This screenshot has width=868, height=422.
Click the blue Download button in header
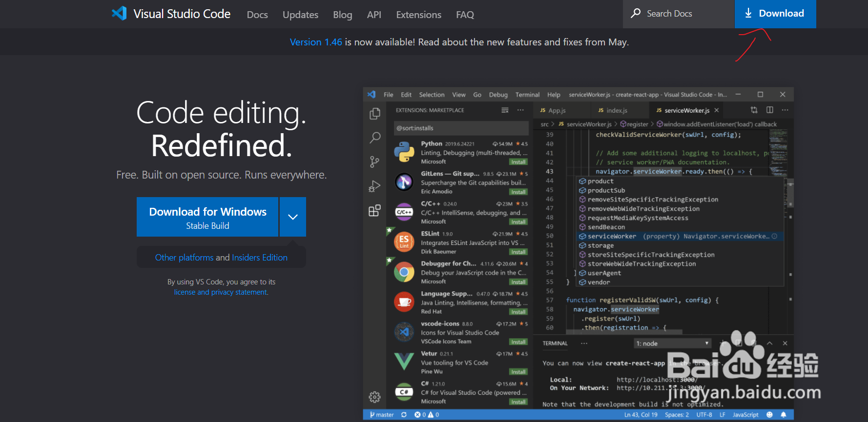click(775, 14)
